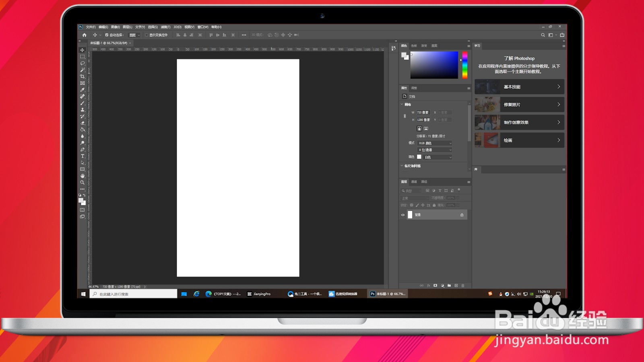Select the Magic Wand tool

click(83, 70)
